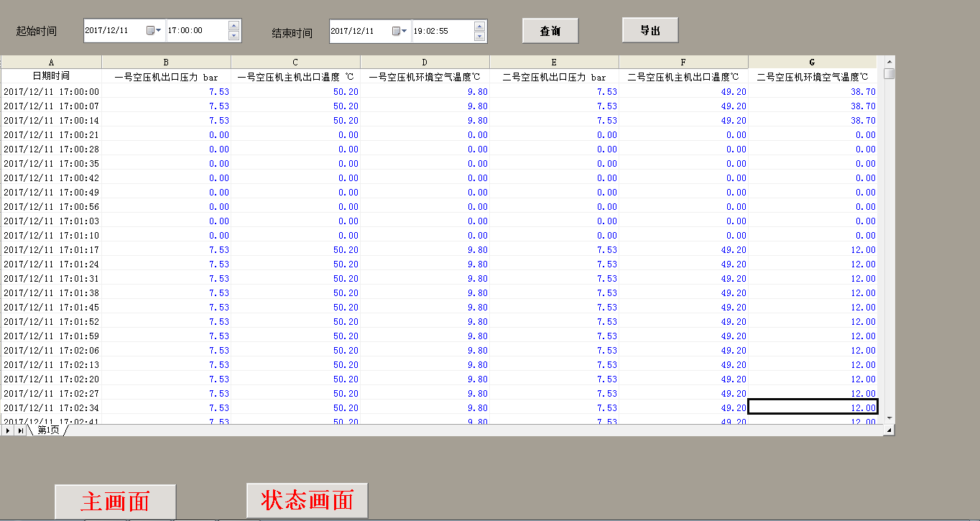980x521 pixels.
Task: Go to 主画面 main screen
Action: pyautogui.click(x=115, y=501)
